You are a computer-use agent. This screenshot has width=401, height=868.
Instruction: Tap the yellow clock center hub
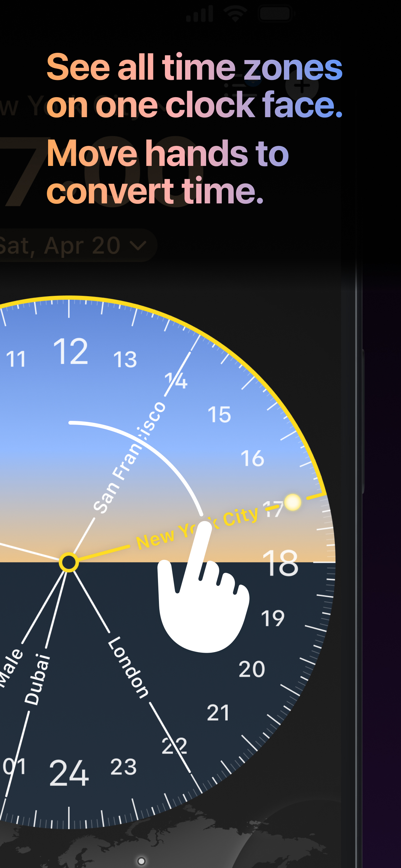coord(69,562)
